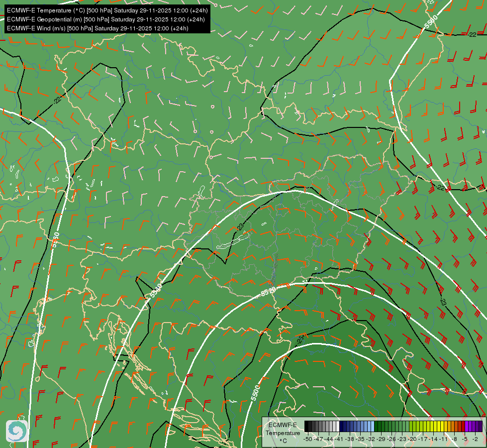Click the -35 value on the temperature legend
Viewport: 487px width, 448px height.
click(x=360, y=439)
